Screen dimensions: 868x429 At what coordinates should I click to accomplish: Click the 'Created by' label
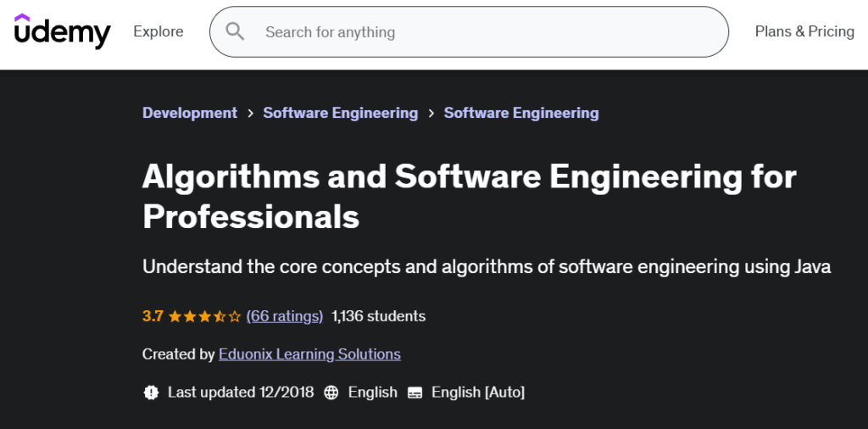(x=178, y=354)
